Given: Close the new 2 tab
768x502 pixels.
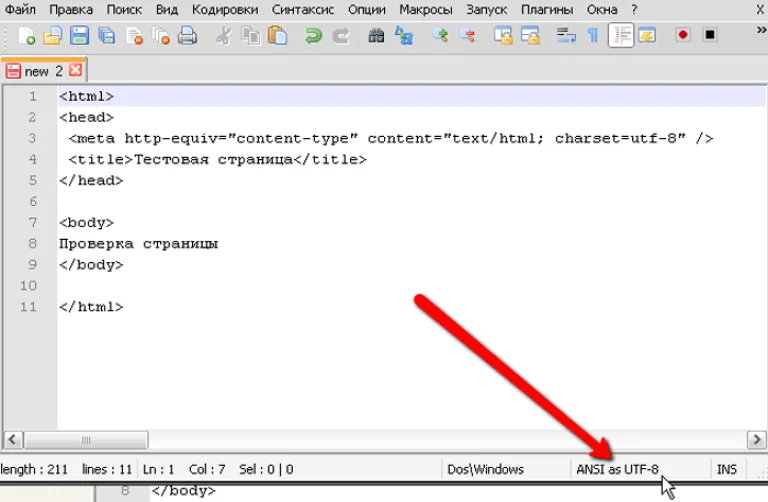Looking at the screenshot, I should (x=75, y=70).
